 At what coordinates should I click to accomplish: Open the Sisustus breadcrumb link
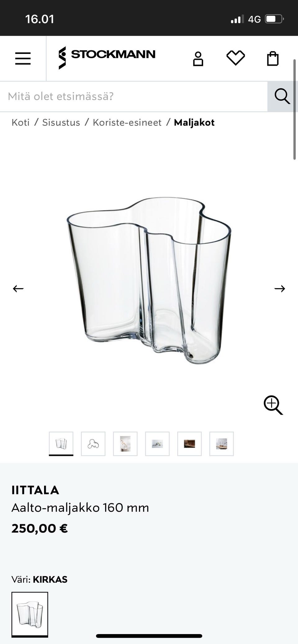point(61,122)
